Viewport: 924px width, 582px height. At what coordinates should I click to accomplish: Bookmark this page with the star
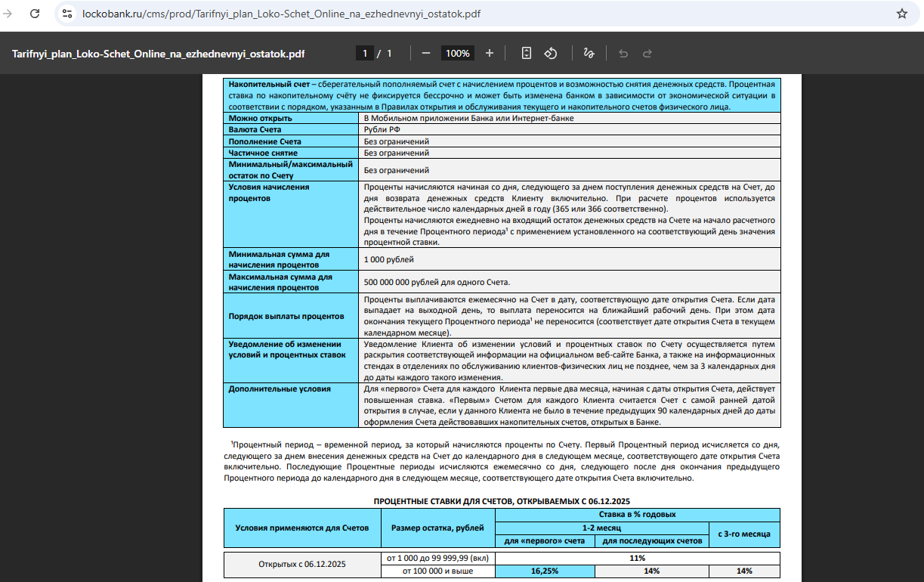[901, 14]
